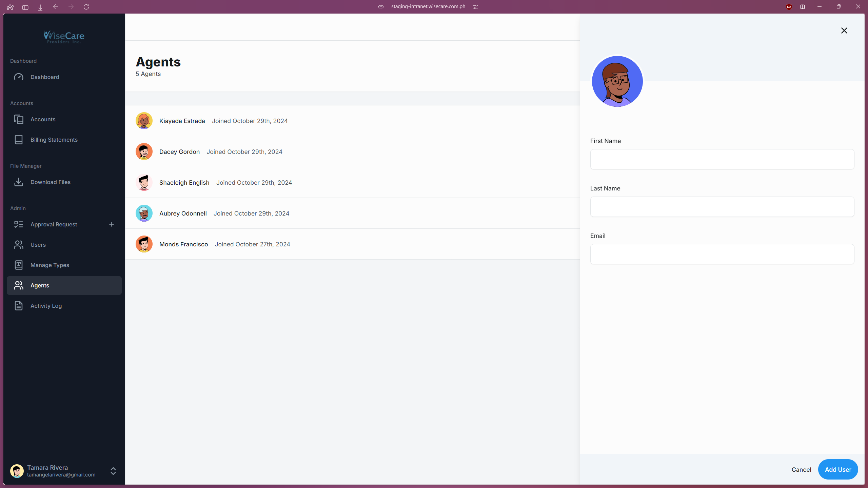Click plus icon next to Approval Request
868x488 pixels.
tap(112, 224)
